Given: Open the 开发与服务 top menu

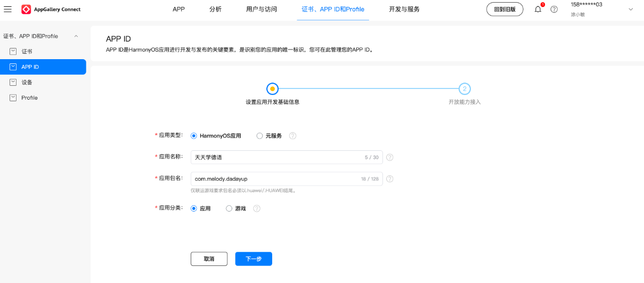Looking at the screenshot, I should point(404,10).
